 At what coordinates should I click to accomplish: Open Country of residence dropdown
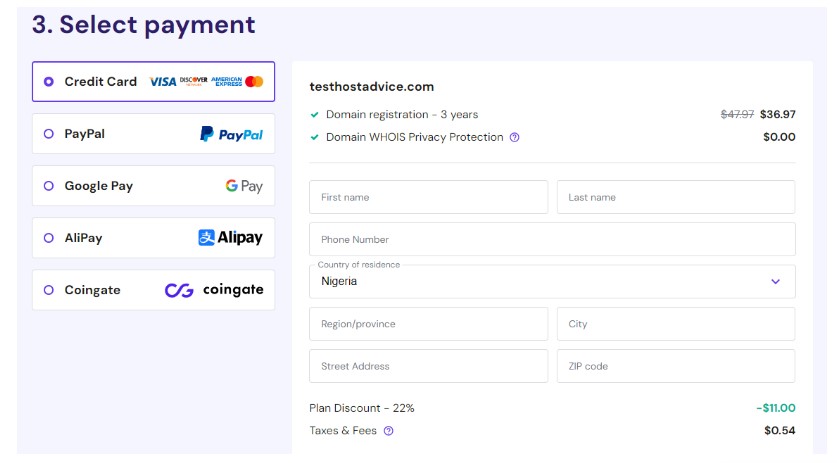coord(552,281)
